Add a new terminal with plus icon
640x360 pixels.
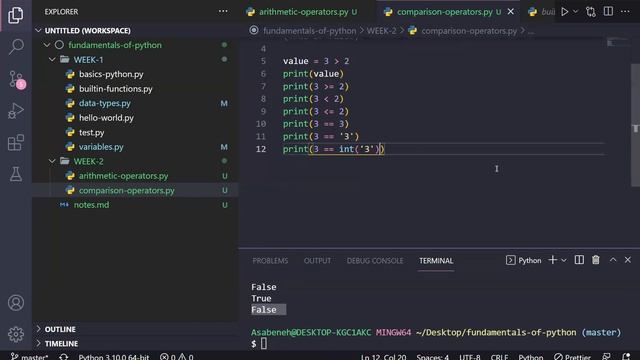click(x=552, y=260)
